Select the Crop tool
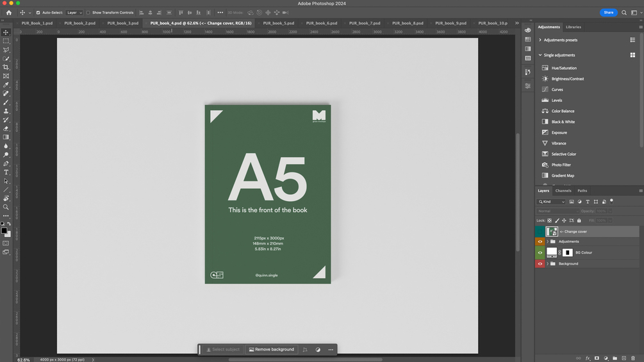 click(x=6, y=67)
